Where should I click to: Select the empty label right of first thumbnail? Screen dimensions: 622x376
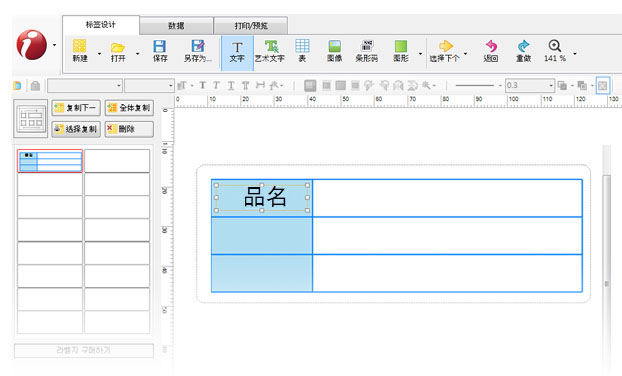point(117,161)
